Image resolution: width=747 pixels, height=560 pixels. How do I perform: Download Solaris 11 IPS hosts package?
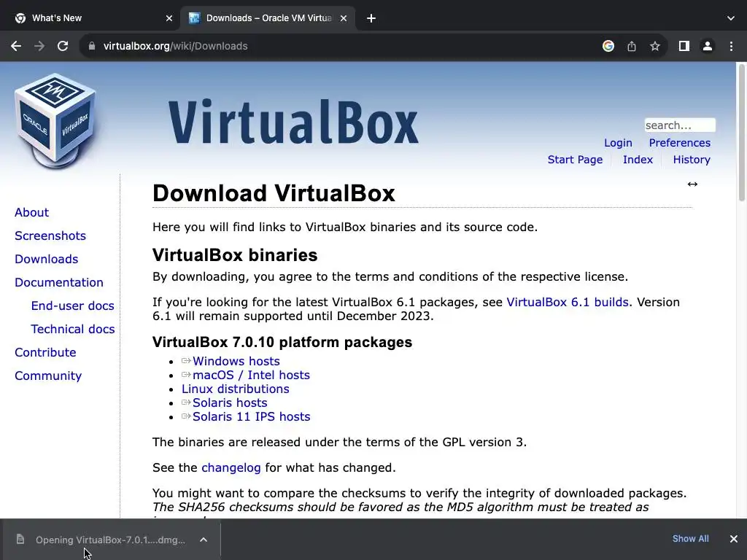[251, 416]
